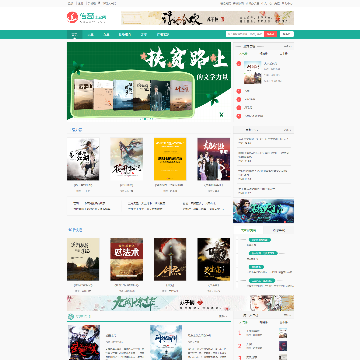The image size is (360, 360).
Task: Click the top red rank badge in sidebar ranking
Action: pos(239,64)
